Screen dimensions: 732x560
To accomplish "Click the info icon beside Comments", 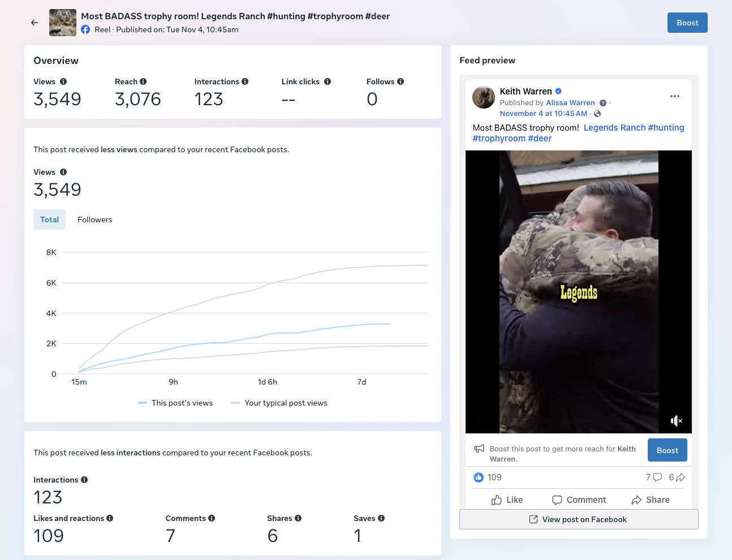I will (212, 518).
